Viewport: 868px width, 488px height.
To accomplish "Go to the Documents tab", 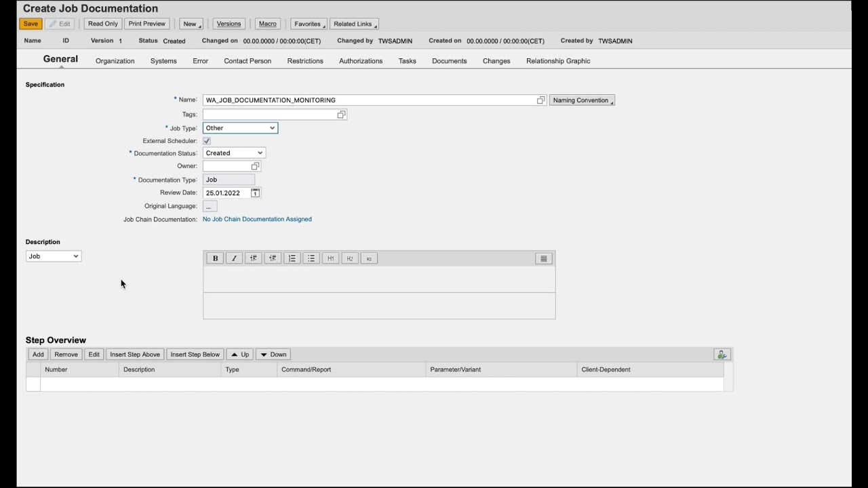I will [x=449, y=61].
